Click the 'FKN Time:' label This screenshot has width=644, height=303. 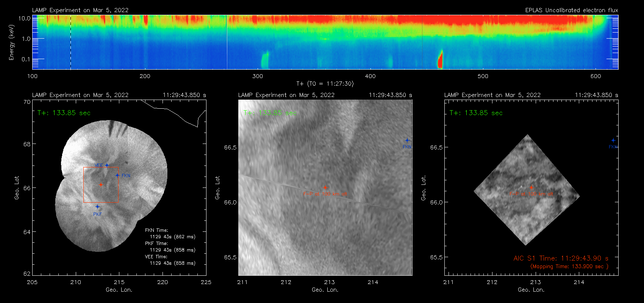coord(156,230)
